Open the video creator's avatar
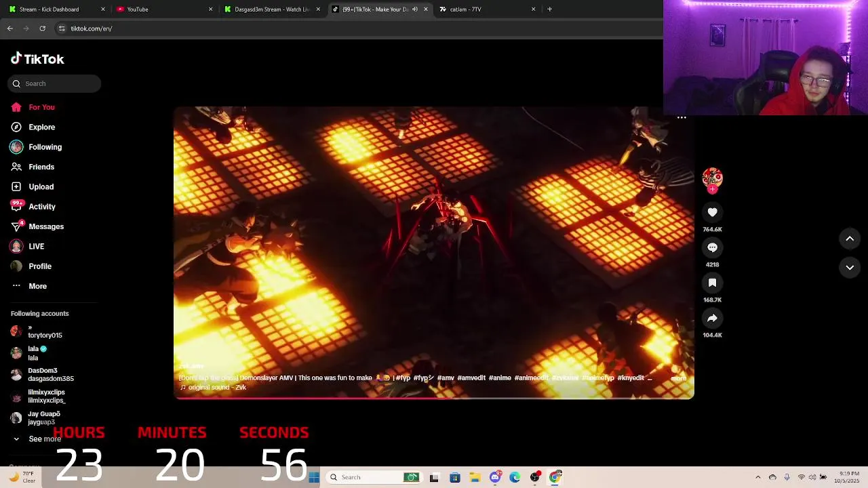This screenshot has height=488, width=868. coord(712,178)
